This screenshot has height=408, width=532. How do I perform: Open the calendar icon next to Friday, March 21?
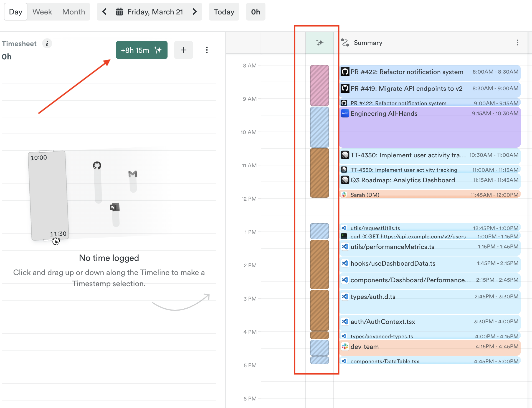coord(119,12)
